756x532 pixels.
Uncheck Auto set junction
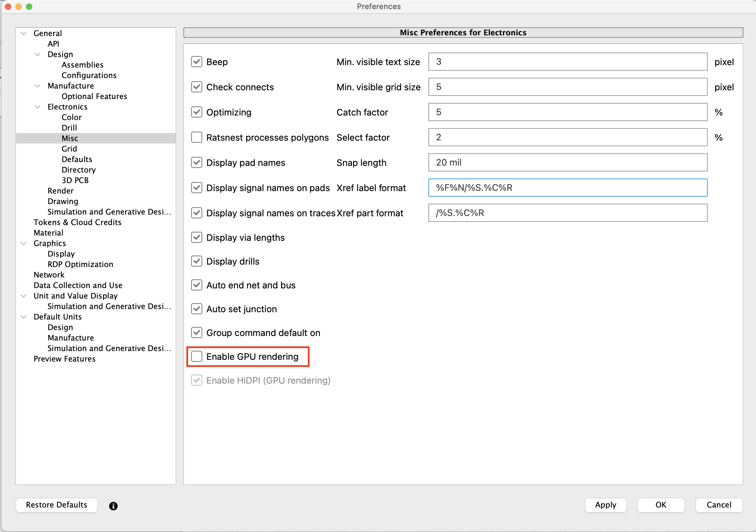[197, 309]
